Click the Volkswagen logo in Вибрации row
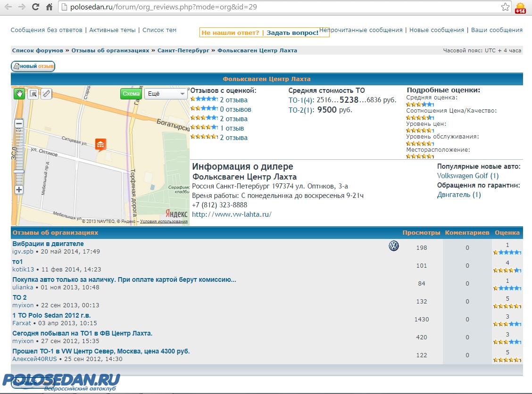Image resolution: width=532 pixels, height=394 pixels. point(393,246)
